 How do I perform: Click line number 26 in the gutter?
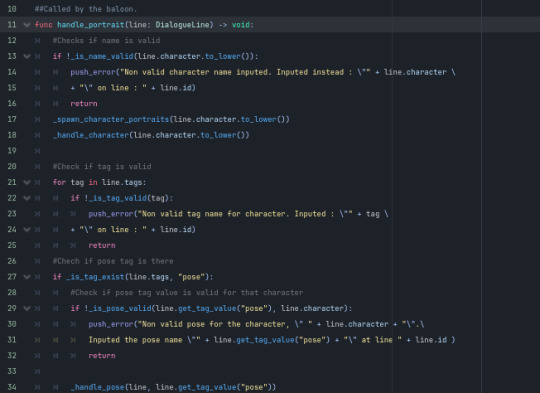pos(12,261)
